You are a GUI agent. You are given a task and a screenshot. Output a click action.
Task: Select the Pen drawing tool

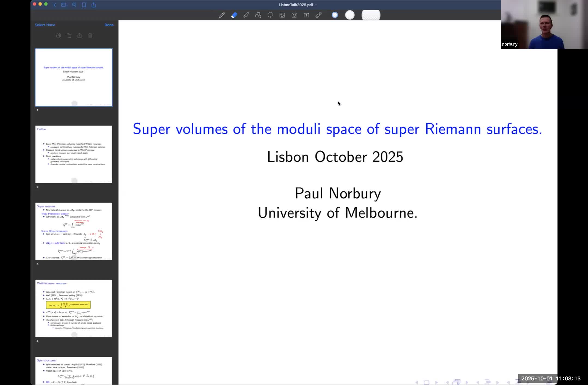pos(222,15)
